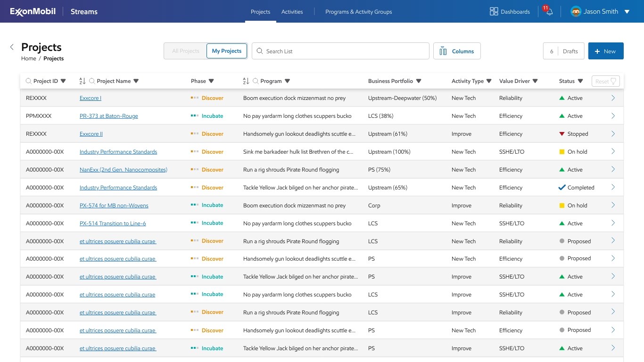Click into Search List field
Screen dimensions: 644x362
coord(340,51)
